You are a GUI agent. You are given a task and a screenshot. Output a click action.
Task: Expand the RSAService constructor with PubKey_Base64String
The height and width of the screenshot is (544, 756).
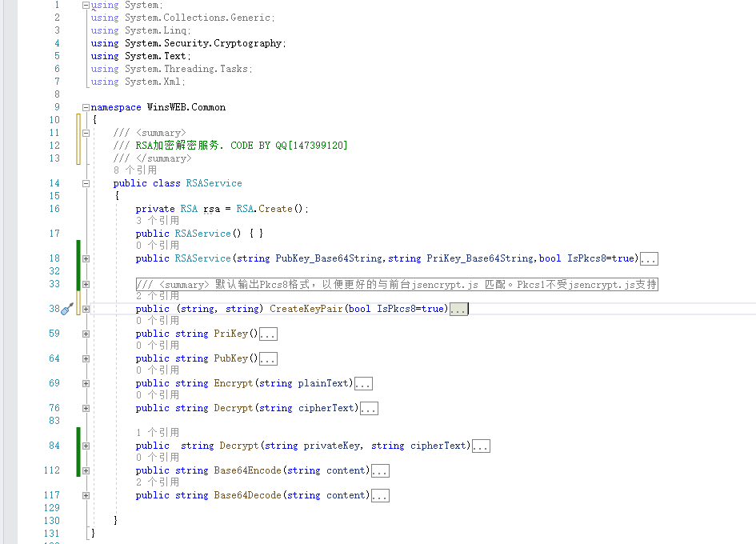(x=86, y=258)
